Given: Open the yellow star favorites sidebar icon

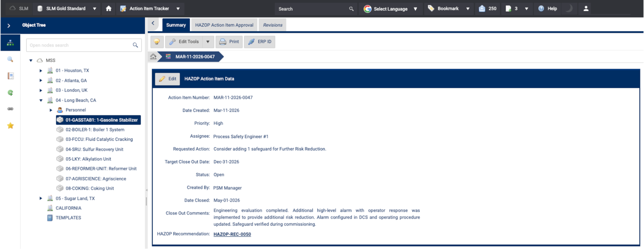Looking at the screenshot, I should click(x=10, y=126).
